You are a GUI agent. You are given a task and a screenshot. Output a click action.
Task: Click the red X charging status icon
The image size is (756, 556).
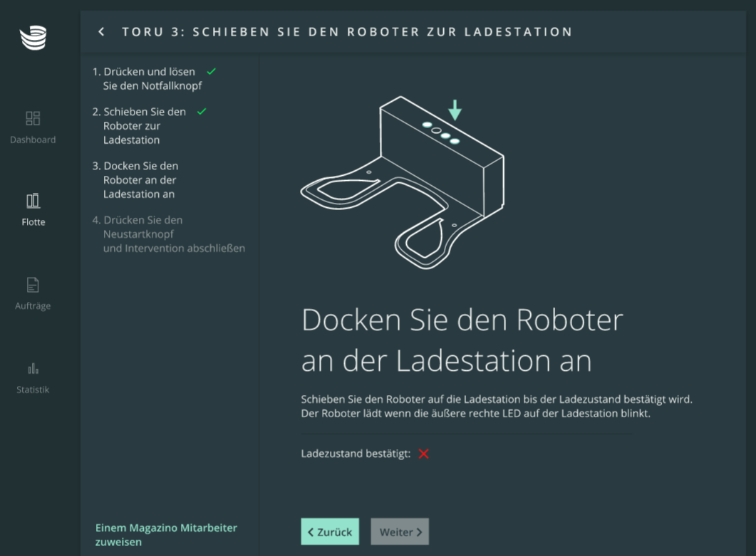[x=424, y=454]
